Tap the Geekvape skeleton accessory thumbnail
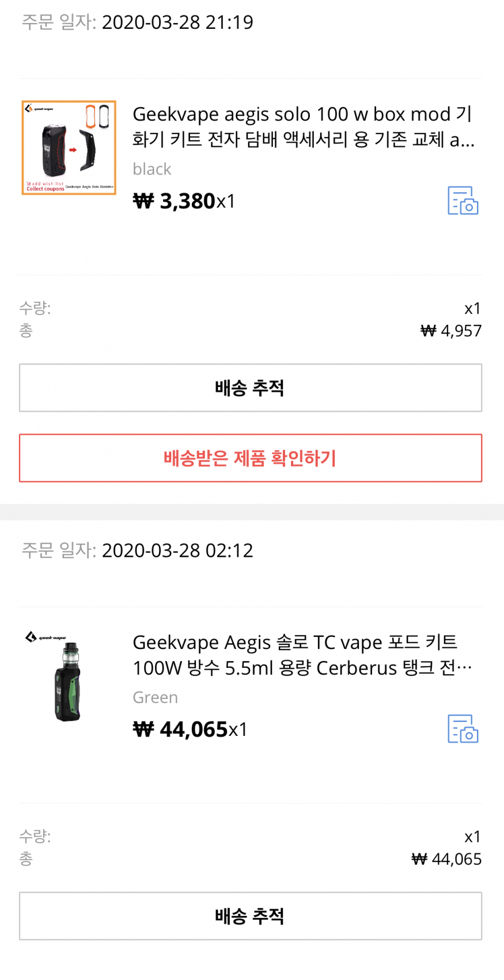This screenshot has height=980, width=504. coord(69,147)
